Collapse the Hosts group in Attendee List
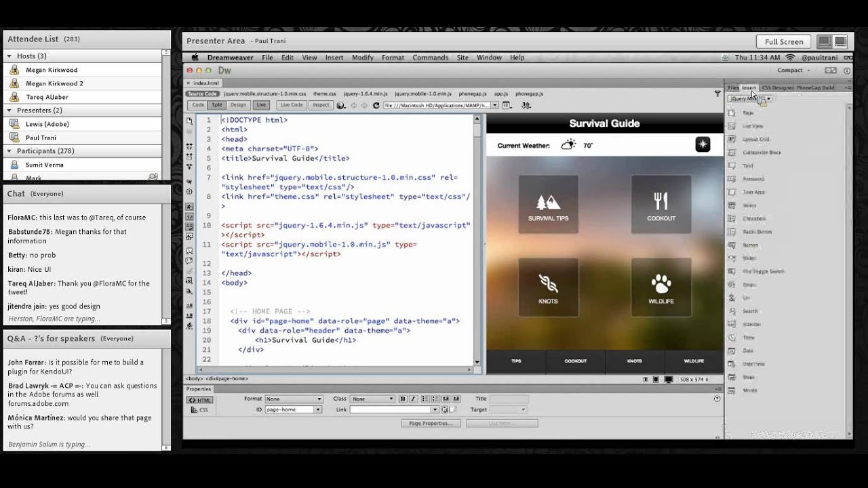Viewport: 868px width, 488px height. (x=9, y=56)
